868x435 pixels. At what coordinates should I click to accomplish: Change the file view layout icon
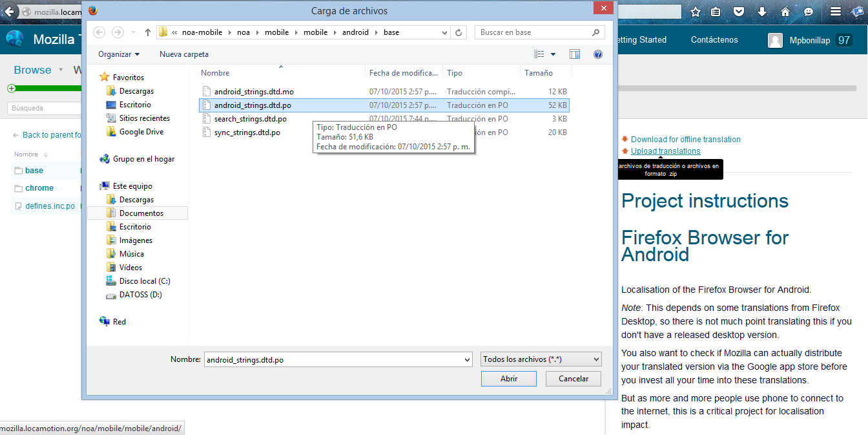click(540, 54)
